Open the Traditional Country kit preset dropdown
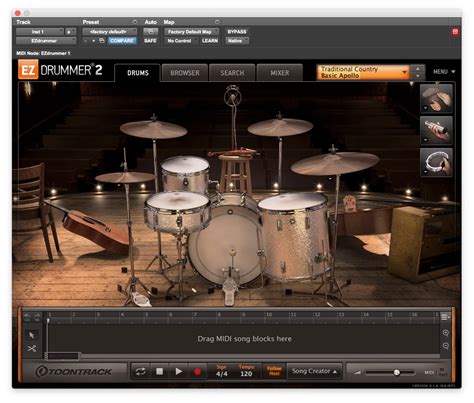The width and height of the screenshot is (474, 403). 363,72
